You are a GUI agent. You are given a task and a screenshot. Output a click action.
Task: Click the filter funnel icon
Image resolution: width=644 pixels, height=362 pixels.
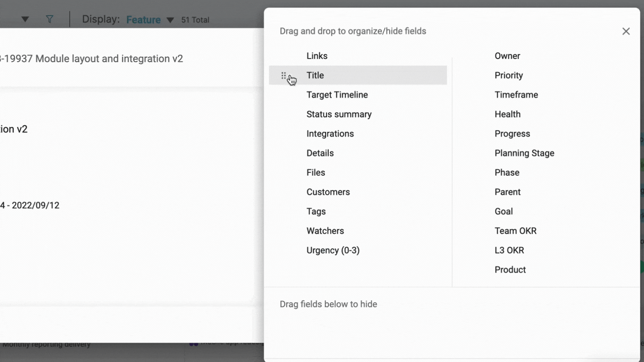[x=50, y=19]
